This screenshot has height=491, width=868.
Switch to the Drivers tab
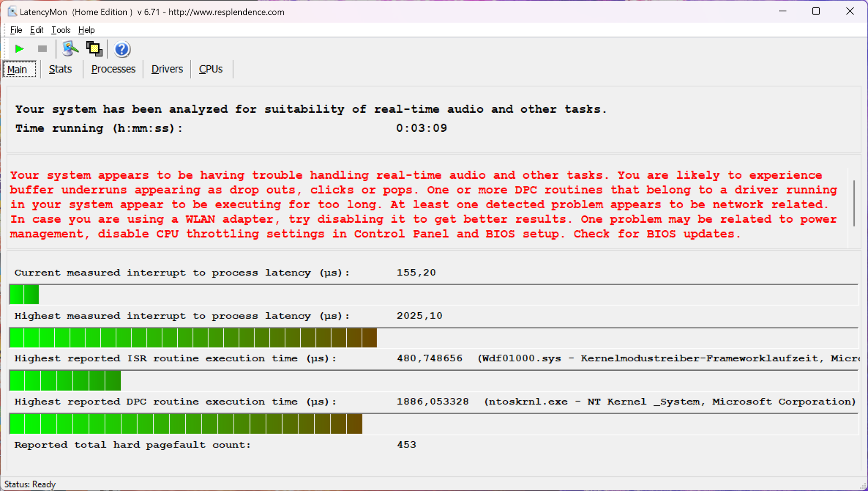click(x=167, y=69)
